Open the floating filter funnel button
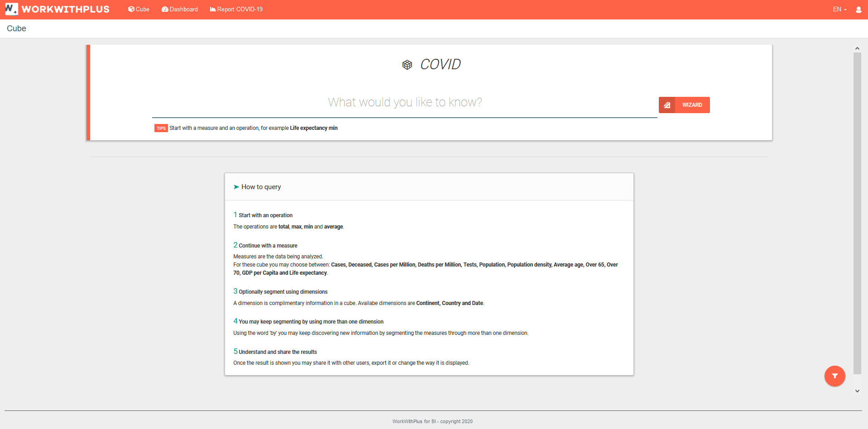Viewport: 868px width, 429px height. (834, 376)
